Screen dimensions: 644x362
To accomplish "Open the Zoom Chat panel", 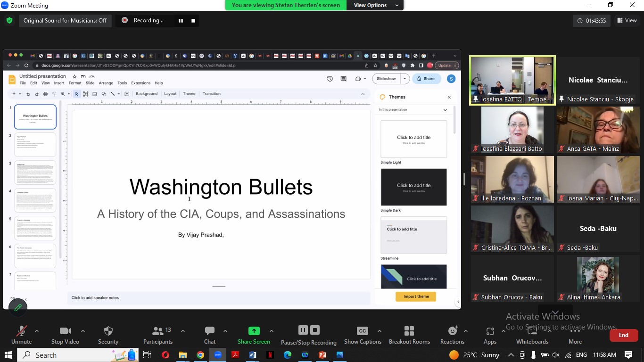I will tap(210, 335).
